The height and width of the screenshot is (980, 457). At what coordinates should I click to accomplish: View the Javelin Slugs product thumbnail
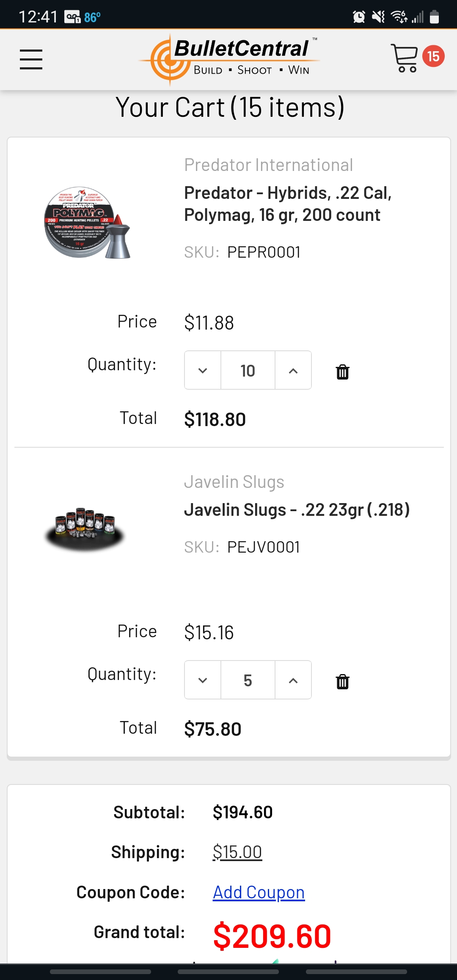point(85,529)
